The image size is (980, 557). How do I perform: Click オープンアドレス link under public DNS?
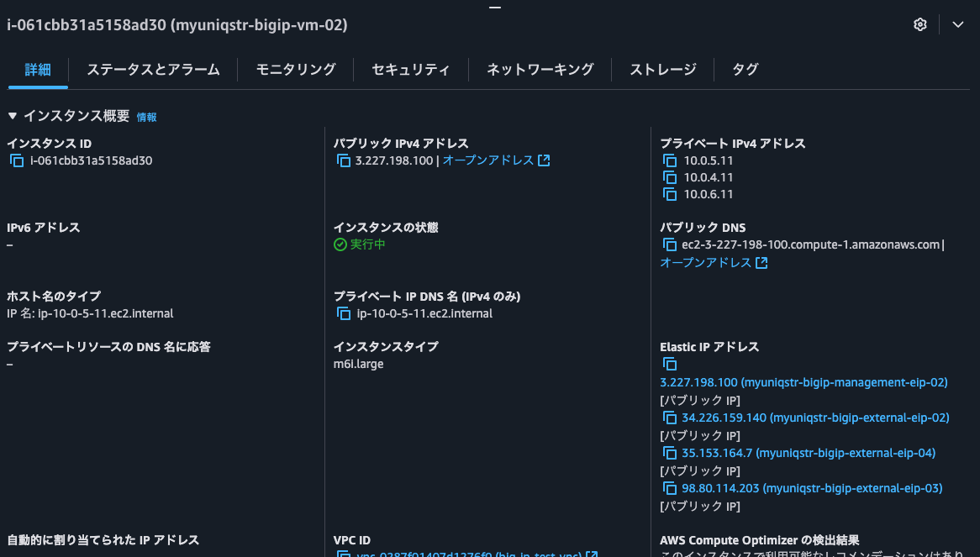point(706,263)
